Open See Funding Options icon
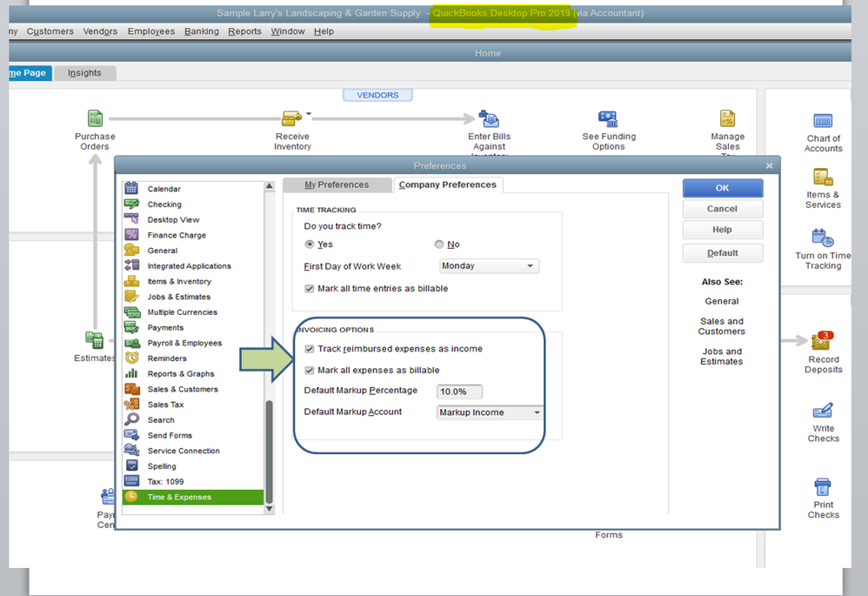Image resolution: width=868 pixels, height=596 pixels. (608, 118)
